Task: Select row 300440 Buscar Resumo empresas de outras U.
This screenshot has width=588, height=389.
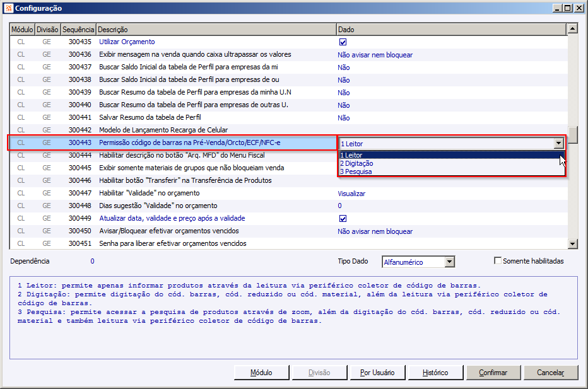Action: click(288, 105)
